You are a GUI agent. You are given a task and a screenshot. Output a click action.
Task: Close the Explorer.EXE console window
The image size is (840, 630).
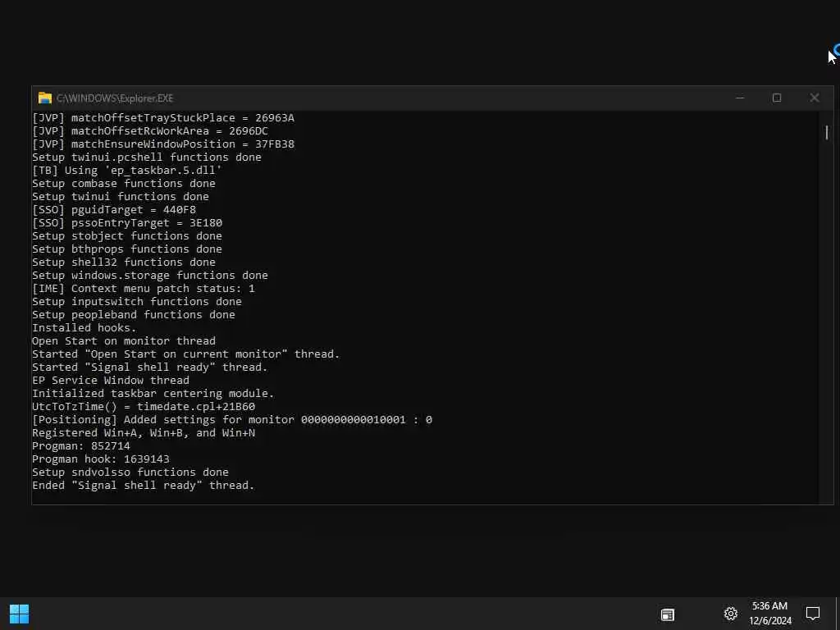click(x=815, y=98)
